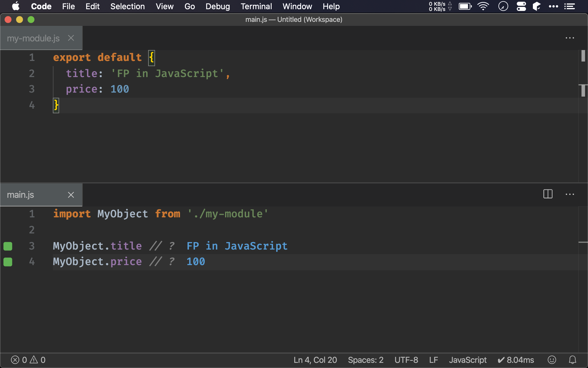588x368 pixels.
Task: Click the green Quokka indicator on line 3
Action: pyautogui.click(x=8, y=246)
